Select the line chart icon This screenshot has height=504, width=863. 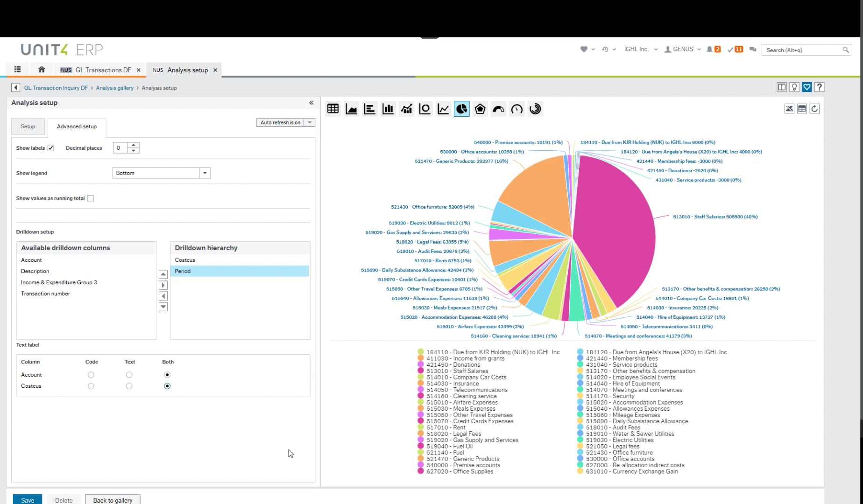click(443, 109)
